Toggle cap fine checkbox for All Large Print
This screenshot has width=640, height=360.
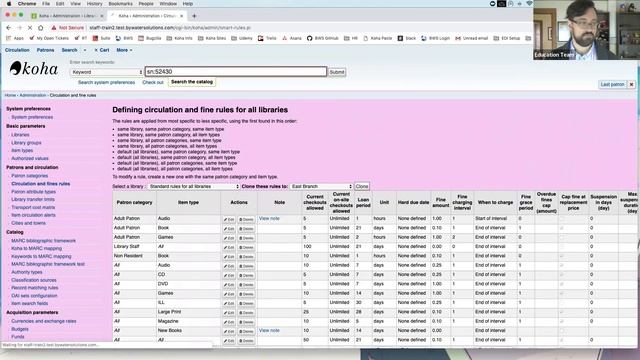point(562,312)
